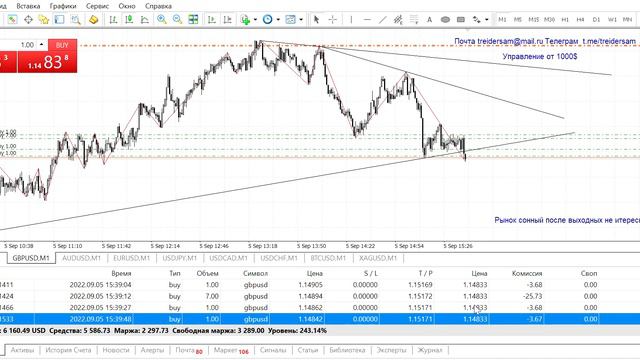Select the arrows objects tool

476,19
